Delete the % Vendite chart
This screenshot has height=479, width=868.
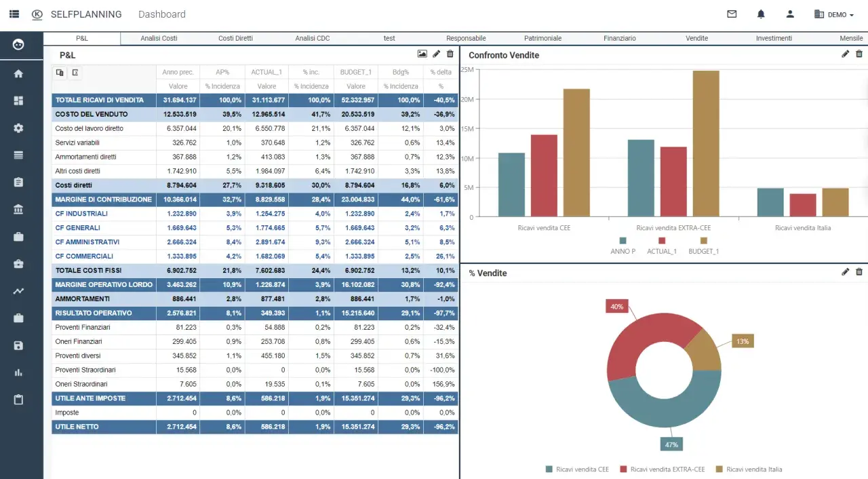pyautogui.click(x=859, y=272)
